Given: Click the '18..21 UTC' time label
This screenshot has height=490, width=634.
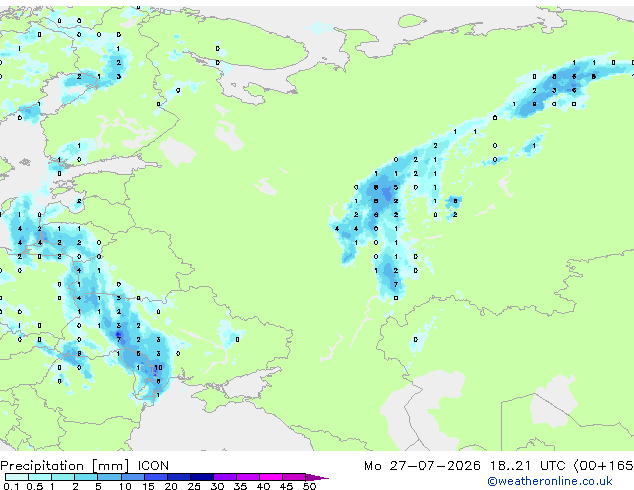Looking at the screenshot, I should (x=527, y=466).
